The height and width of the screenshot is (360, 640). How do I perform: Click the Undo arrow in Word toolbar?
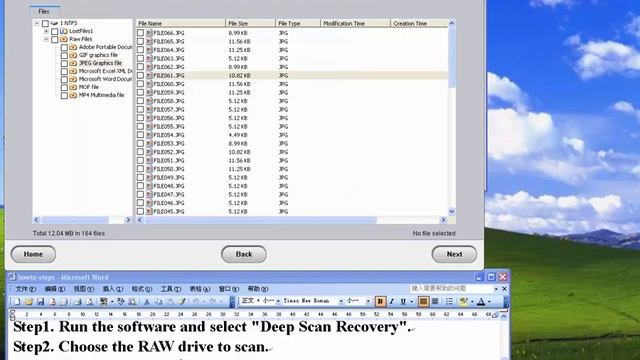[x=196, y=302]
